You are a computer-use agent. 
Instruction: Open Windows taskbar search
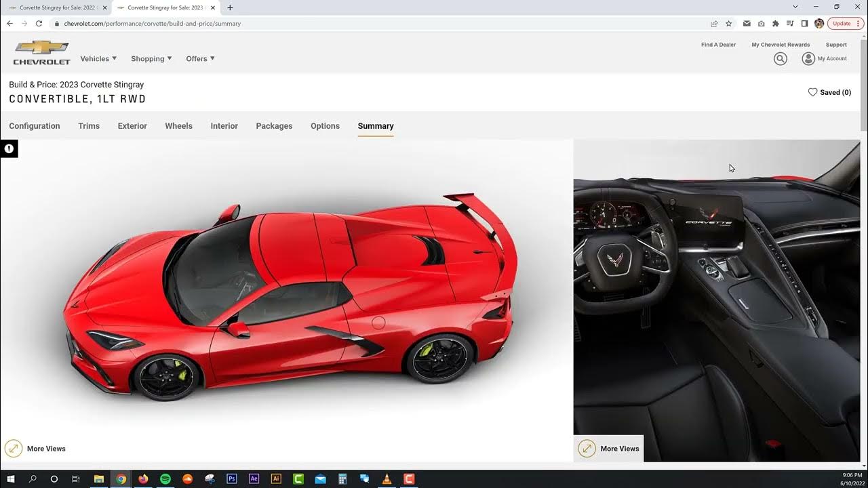click(33, 479)
